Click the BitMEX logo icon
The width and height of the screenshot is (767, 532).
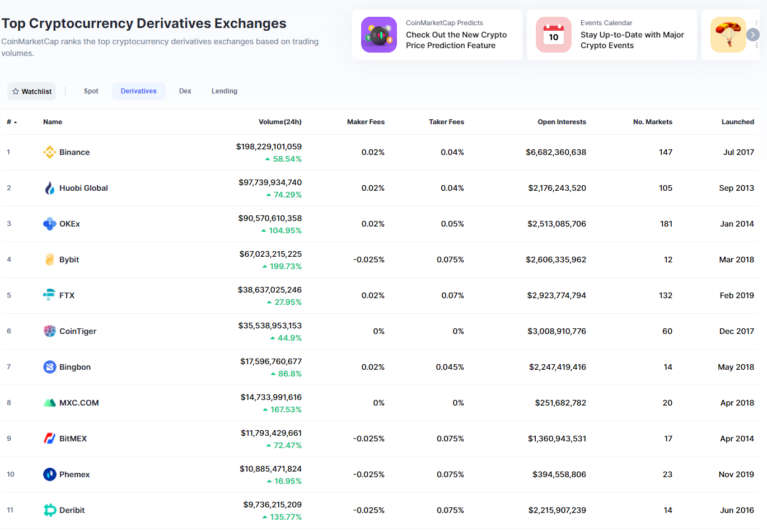(x=50, y=439)
